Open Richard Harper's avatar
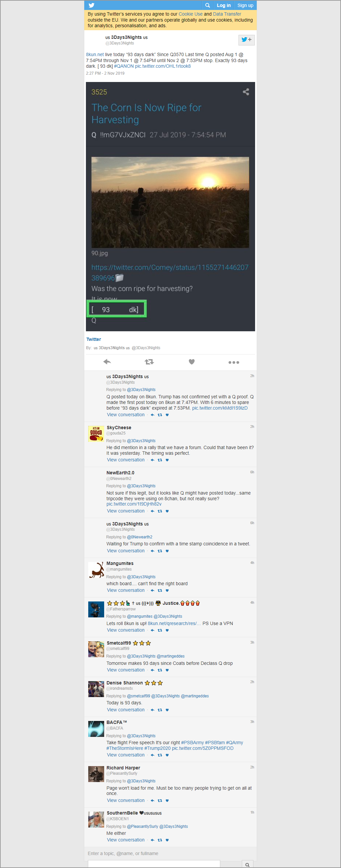 click(96, 774)
